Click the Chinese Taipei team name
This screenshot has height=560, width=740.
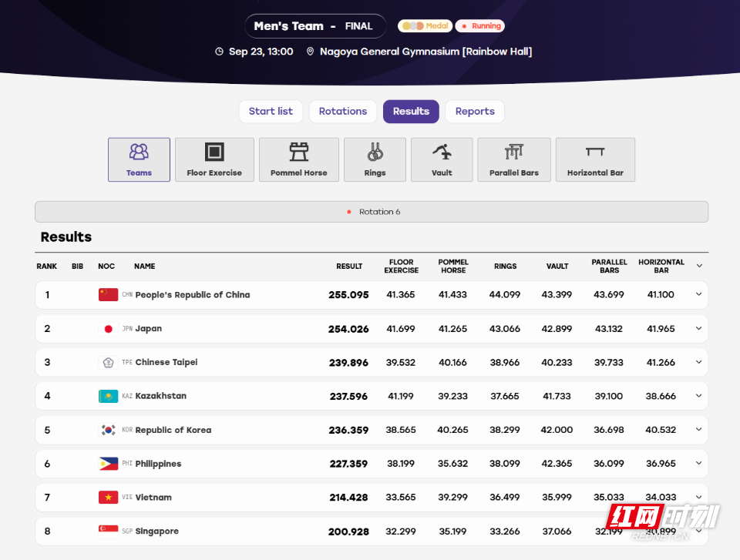click(x=166, y=362)
